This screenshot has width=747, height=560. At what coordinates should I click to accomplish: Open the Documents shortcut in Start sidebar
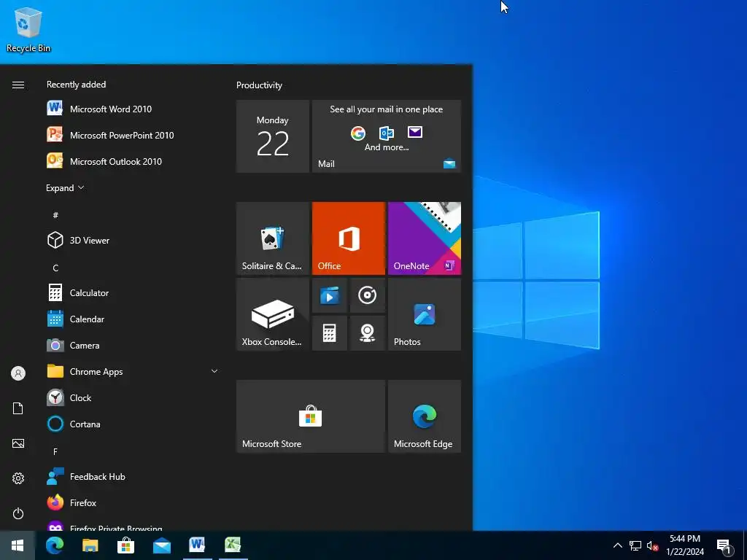18,408
